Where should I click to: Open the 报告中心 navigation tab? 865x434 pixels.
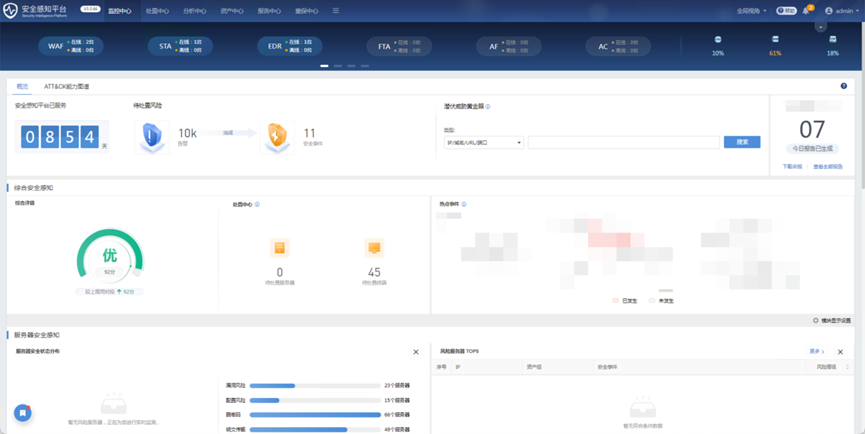point(269,11)
